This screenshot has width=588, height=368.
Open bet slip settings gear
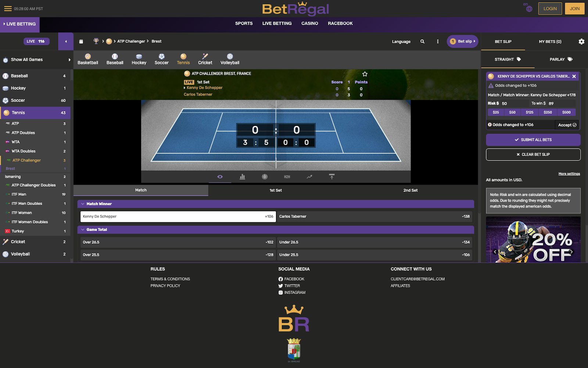581,42
